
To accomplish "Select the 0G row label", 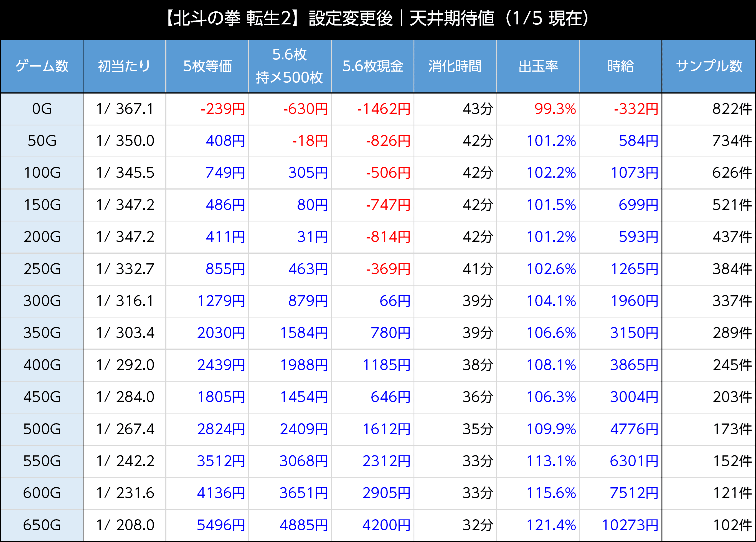I will pos(42,109).
